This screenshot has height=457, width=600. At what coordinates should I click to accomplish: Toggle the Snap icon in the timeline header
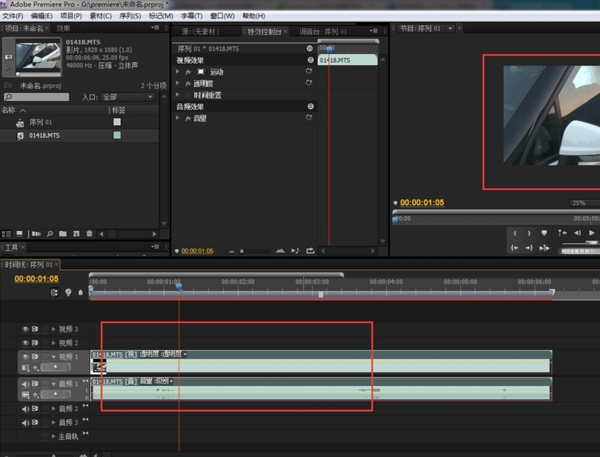[56, 293]
